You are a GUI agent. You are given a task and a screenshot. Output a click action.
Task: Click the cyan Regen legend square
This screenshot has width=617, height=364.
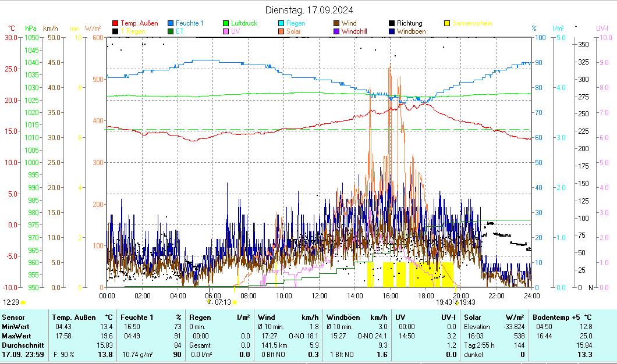coord(281,23)
